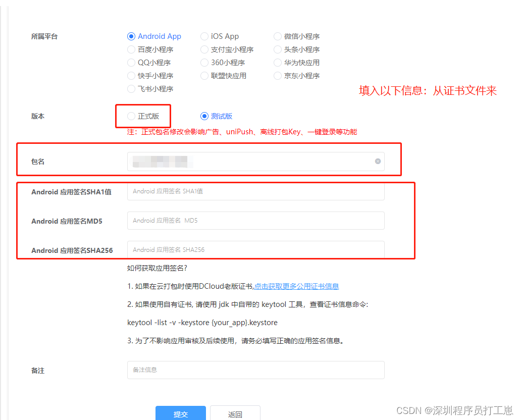Click the 所属平台 field label

44,36
